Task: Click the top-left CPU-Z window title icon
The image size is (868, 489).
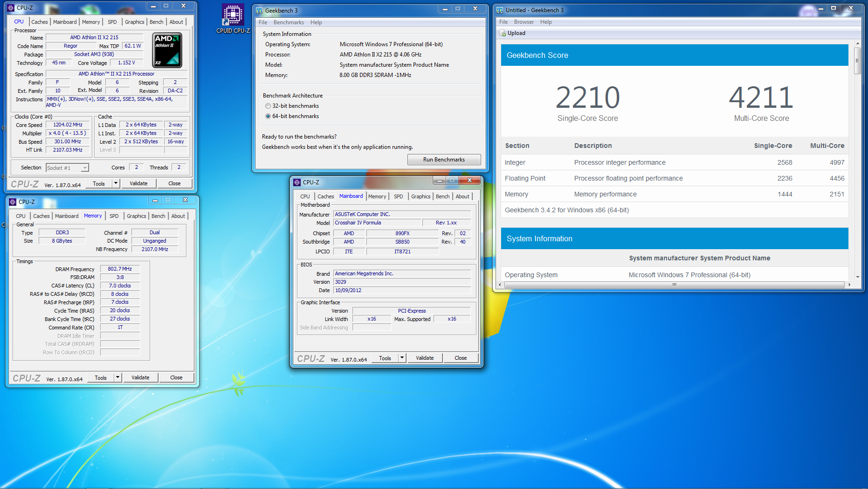Action: [x=11, y=7]
